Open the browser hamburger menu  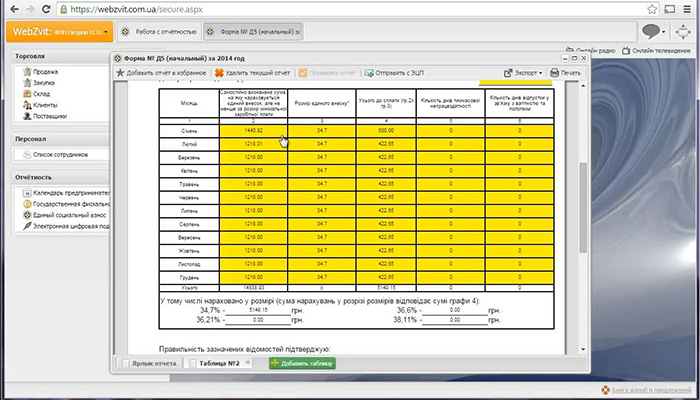point(686,9)
